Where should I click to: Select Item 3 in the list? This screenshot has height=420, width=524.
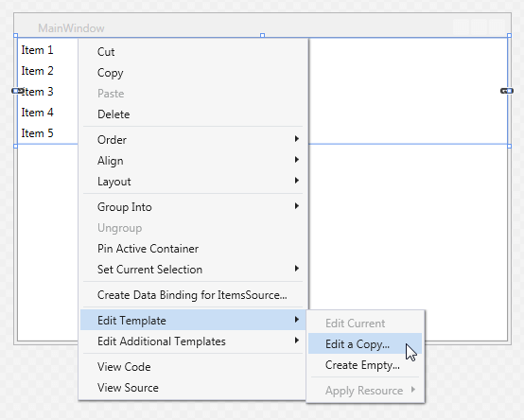(x=38, y=92)
